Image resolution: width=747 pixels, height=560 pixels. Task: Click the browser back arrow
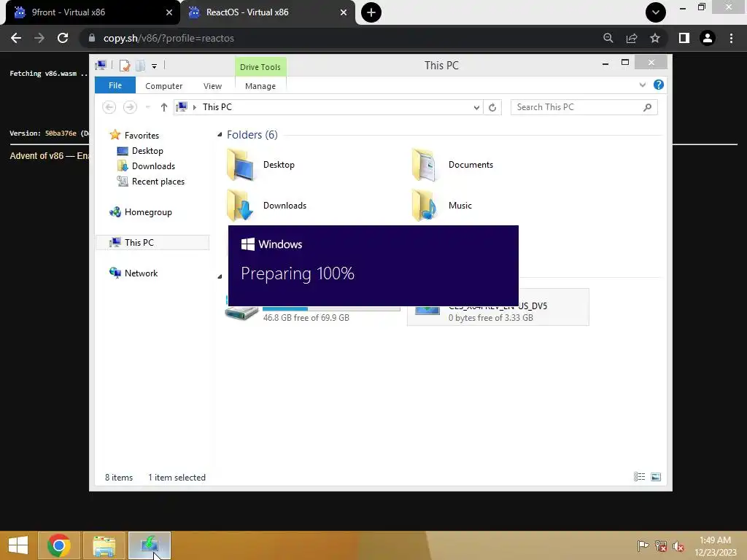pos(16,38)
